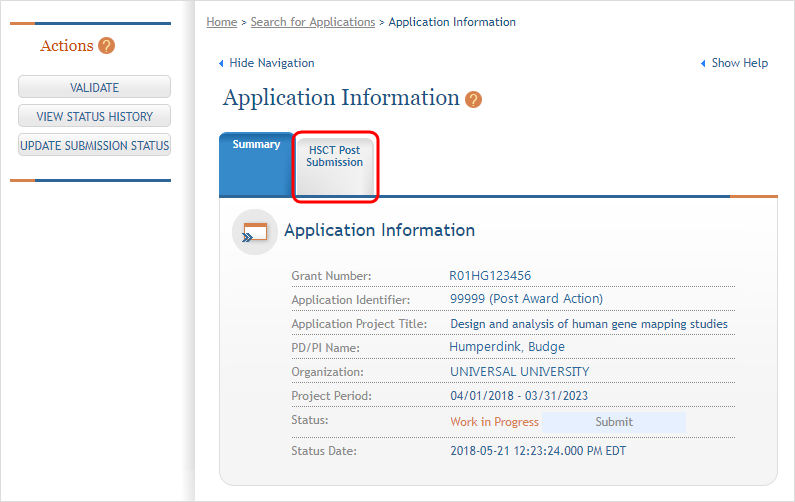The width and height of the screenshot is (795, 502).
Task: Switch to the HSCT Post Submission tab
Action: [x=335, y=166]
